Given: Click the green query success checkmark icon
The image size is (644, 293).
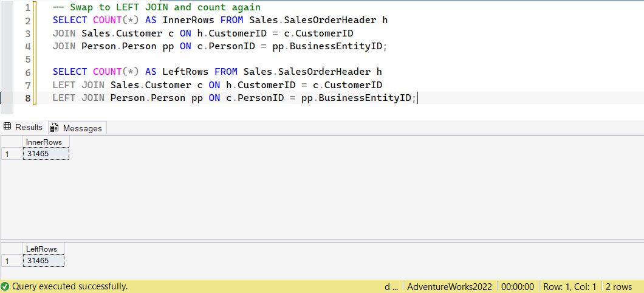Looking at the screenshot, I should (5, 286).
